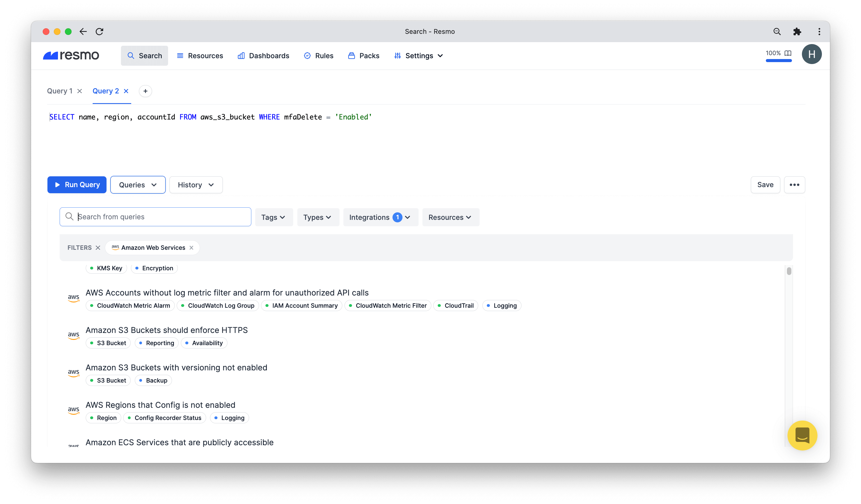Go back with browser back arrow
The width and height of the screenshot is (861, 504).
click(83, 31)
